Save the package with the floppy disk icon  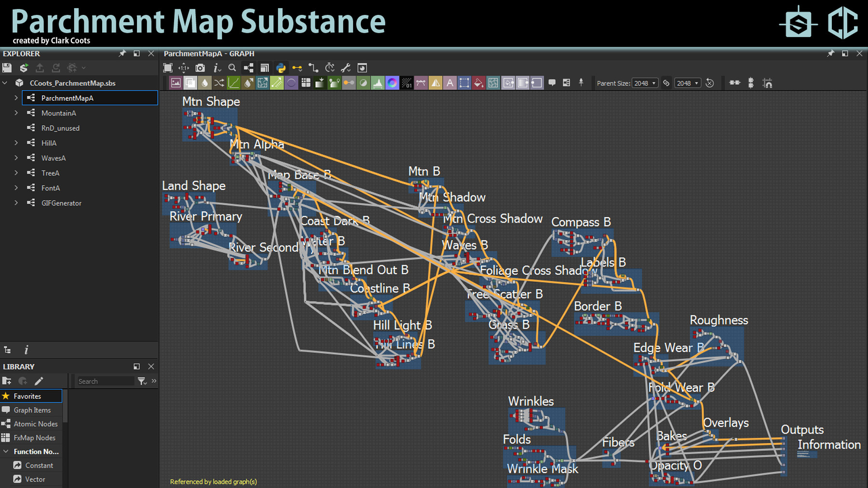click(x=7, y=68)
